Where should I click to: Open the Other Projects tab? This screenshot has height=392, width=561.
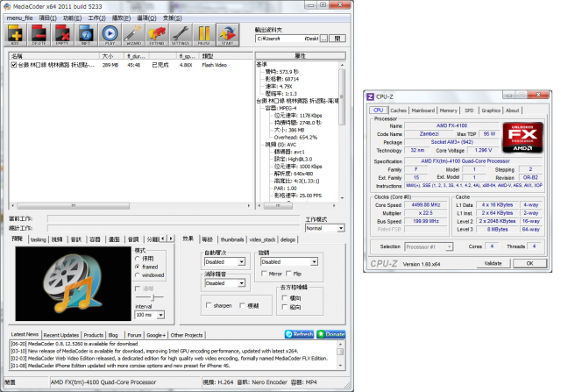coord(187,335)
